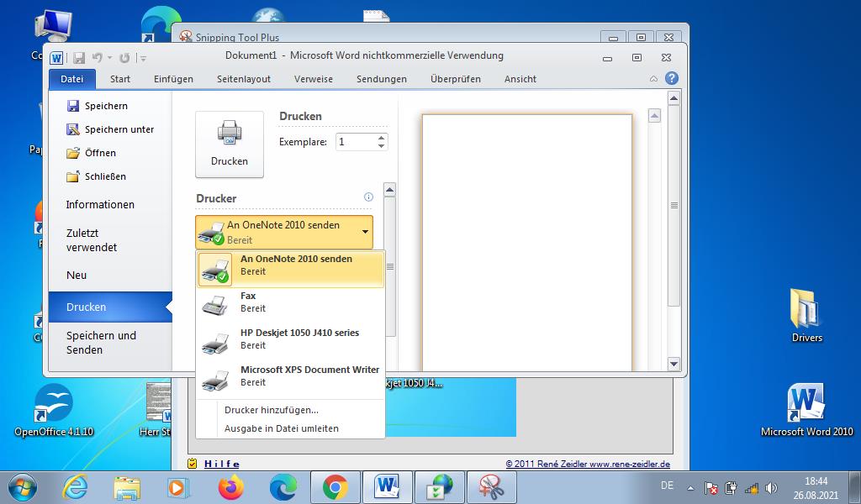Decrease Exemplare count with down arrow
The width and height of the screenshot is (861, 504).
[382, 146]
